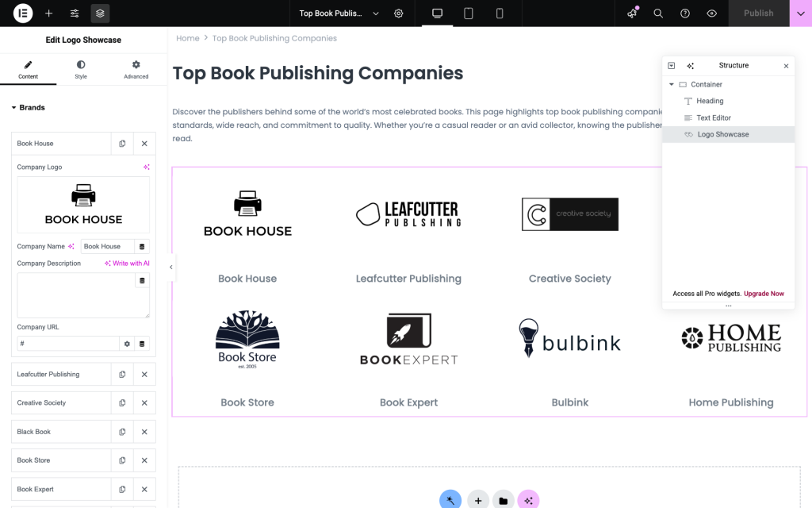Click the Upgrade Now link
The image size is (812, 508).
click(764, 294)
